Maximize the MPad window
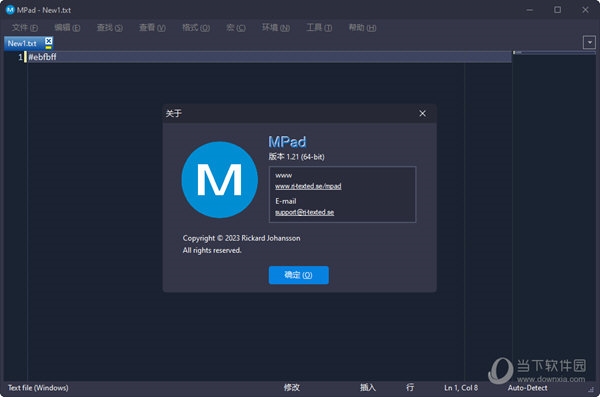This screenshot has width=600, height=397. pyautogui.click(x=558, y=10)
